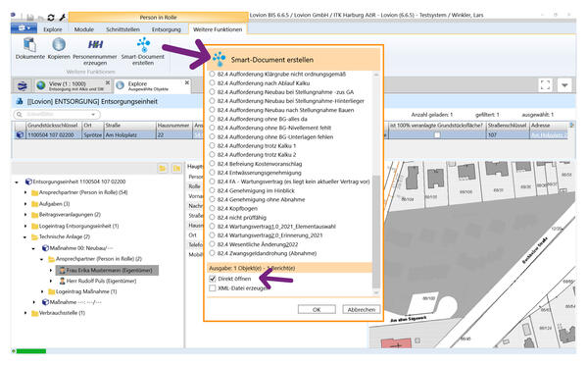Select 82.4 Entwässerungsgenehmigung option
The height and width of the screenshot is (365, 588).
pos(213,173)
